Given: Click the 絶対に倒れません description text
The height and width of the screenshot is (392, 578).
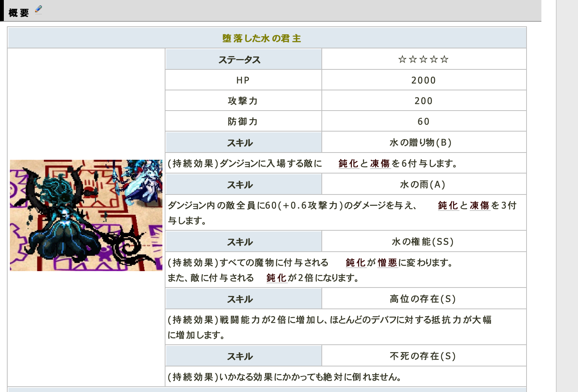Looking at the screenshot, I should 285,377.
